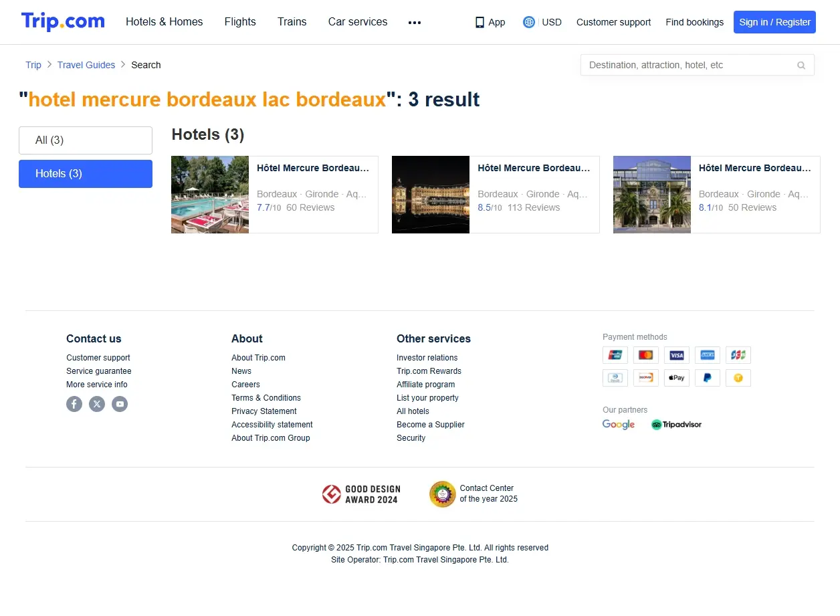Select the All (3) filter tab
The width and height of the screenshot is (840, 616).
(x=86, y=140)
